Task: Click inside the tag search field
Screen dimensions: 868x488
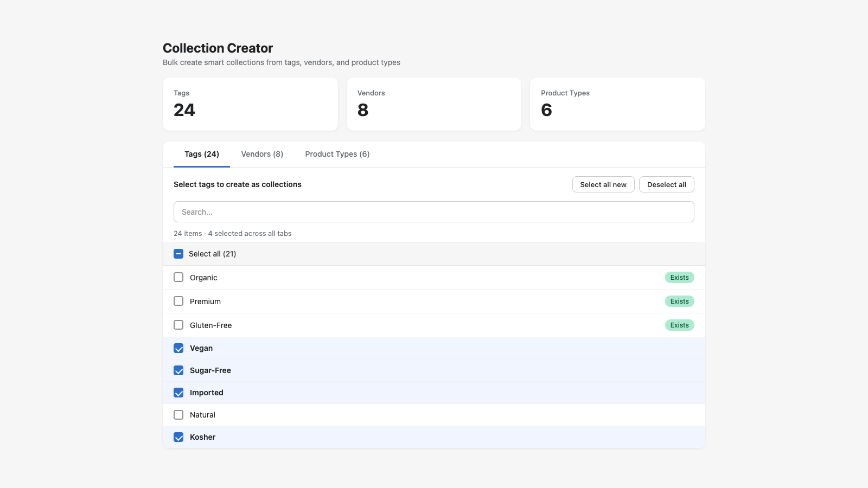Action: pos(433,211)
